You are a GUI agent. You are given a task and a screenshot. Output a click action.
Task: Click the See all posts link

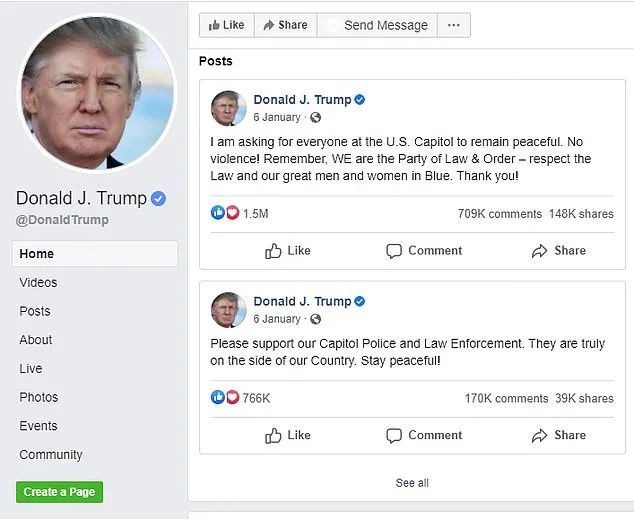point(412,483)
